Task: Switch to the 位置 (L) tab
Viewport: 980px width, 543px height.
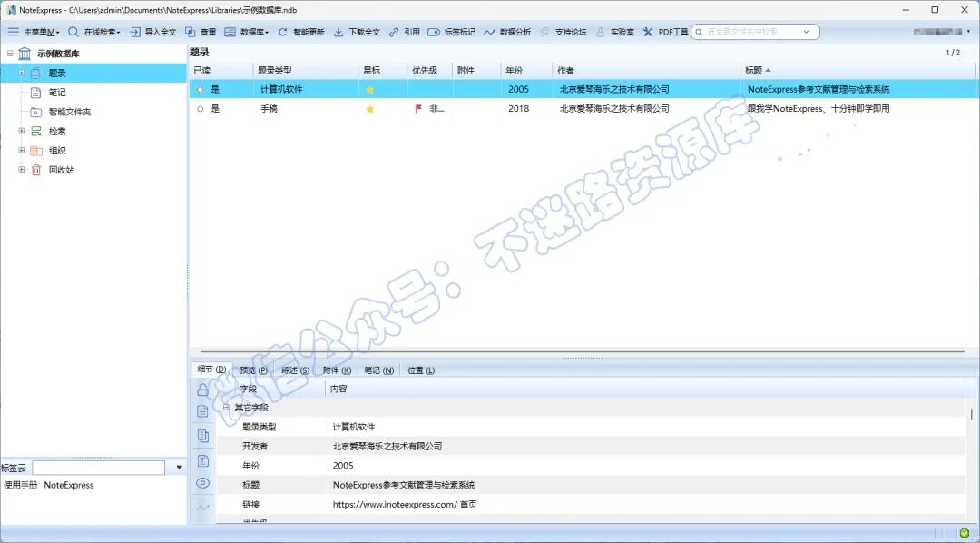Action: pos(421,370)
